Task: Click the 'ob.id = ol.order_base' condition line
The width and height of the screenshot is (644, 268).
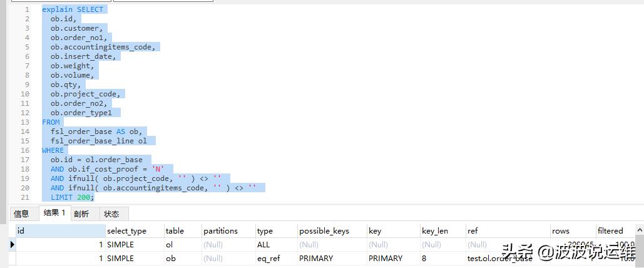Action: point(96,160)
